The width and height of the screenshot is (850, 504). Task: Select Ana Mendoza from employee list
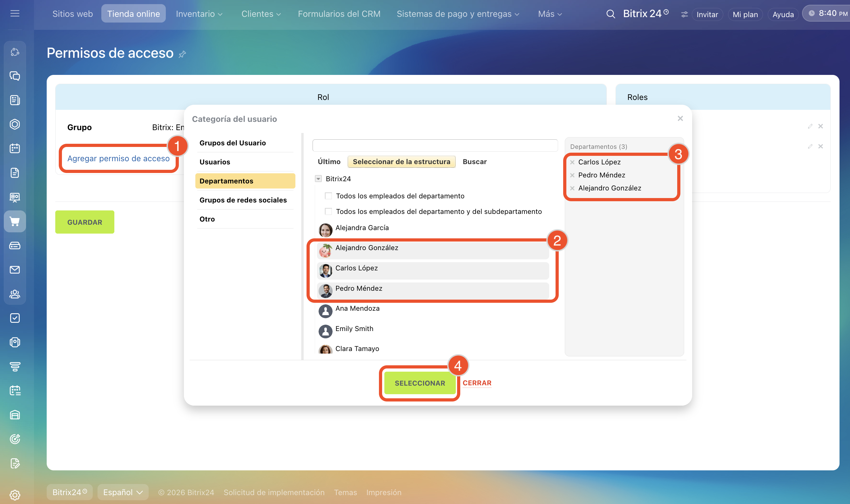coord(357,308)
